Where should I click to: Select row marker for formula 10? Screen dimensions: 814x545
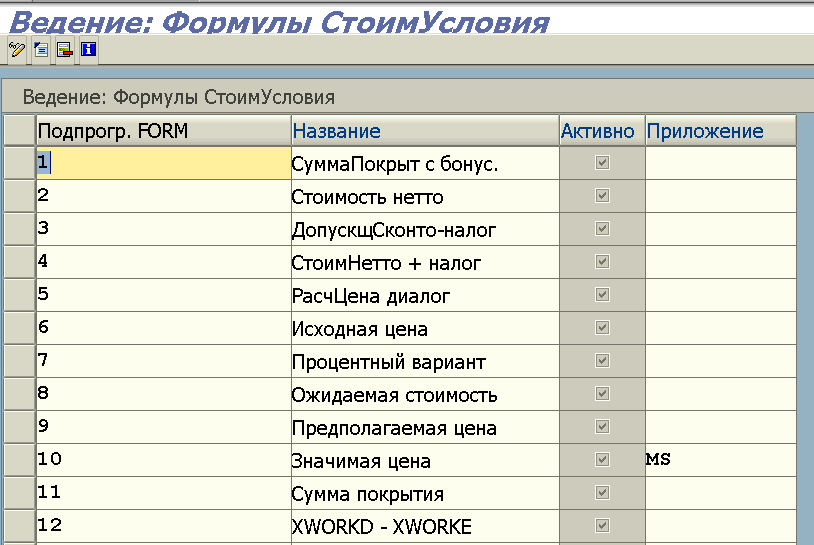point(20,460)
